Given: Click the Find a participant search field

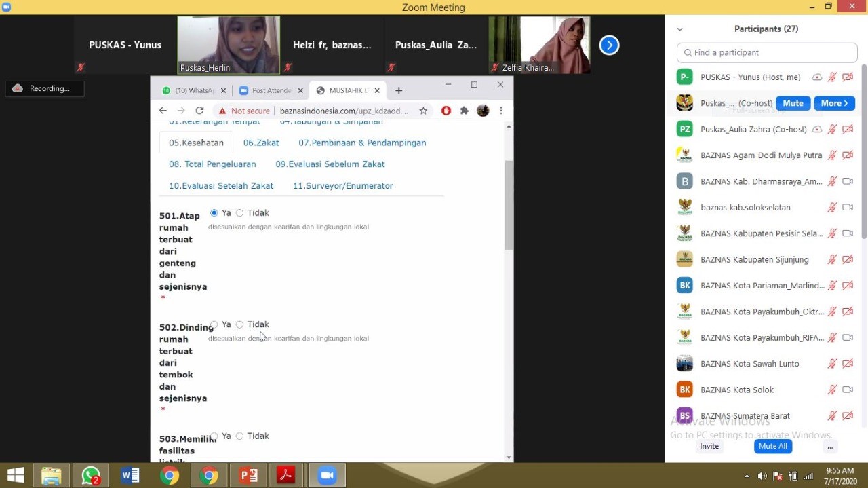Looking at the screenshot, I should [x=767, y=52].
